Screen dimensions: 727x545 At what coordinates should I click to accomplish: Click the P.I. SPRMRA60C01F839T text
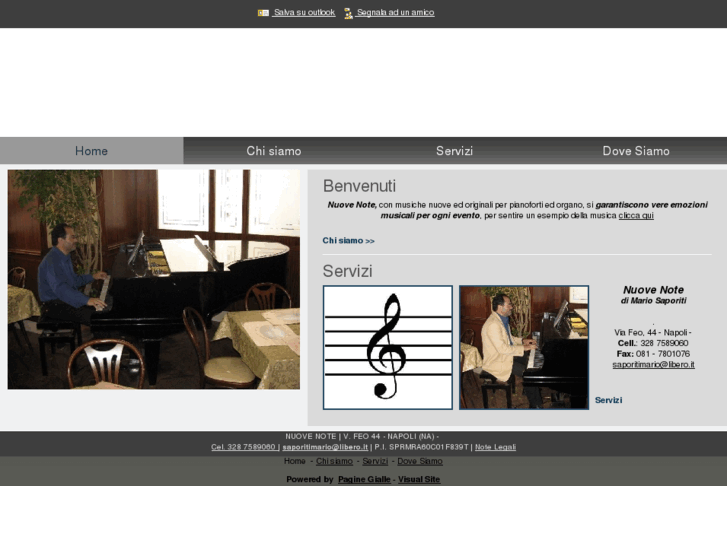coord(421,447)
